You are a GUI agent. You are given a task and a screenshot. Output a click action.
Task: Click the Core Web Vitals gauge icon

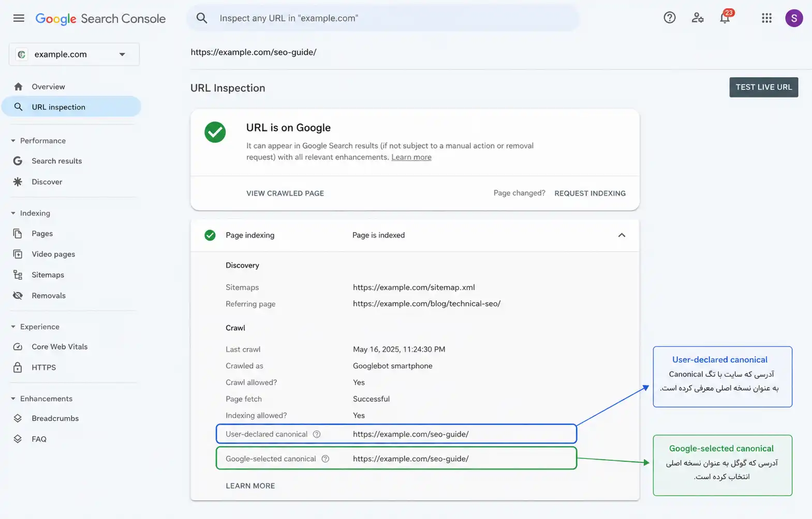[x=18, y=347]
